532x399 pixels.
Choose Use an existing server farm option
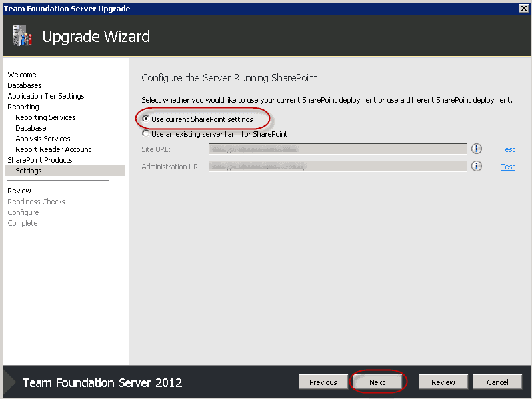[146, 134]
